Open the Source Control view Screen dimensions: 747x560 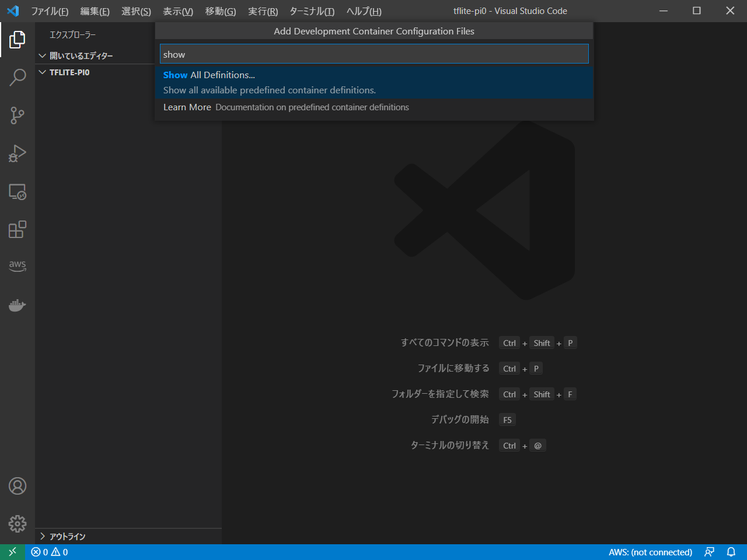[x=18, y=116]
